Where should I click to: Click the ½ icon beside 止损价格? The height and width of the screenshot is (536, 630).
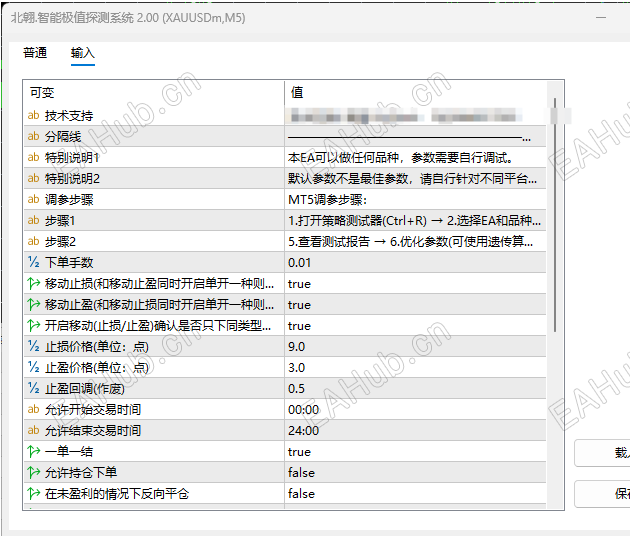click(33, 346)
